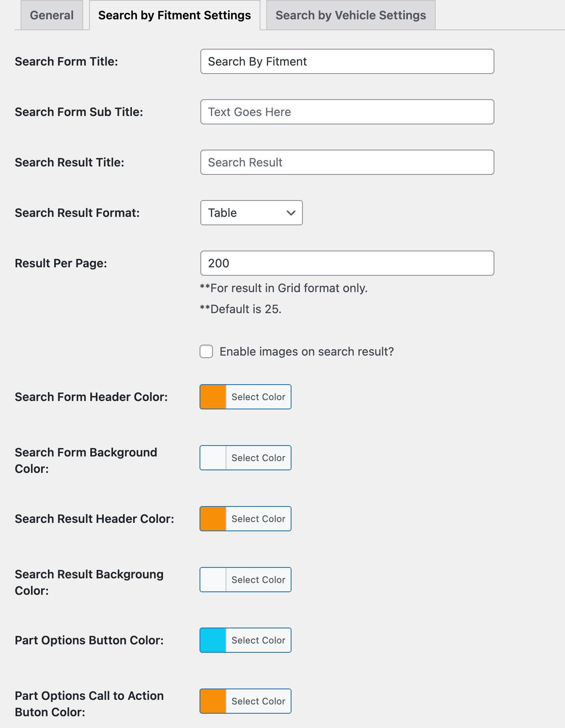This screenshot has height=728, width=565.
Task: Click the Search Form Title input field
Action: click(x=347, y=61)
